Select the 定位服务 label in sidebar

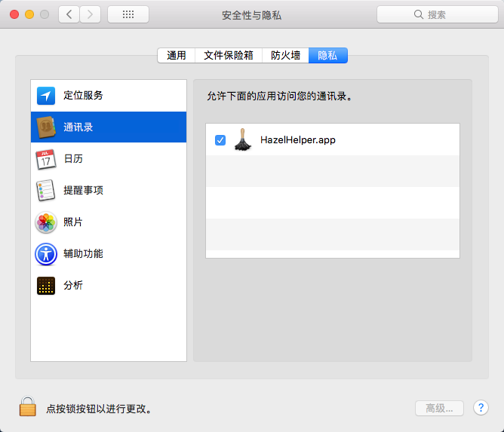[x=83, y=96]
